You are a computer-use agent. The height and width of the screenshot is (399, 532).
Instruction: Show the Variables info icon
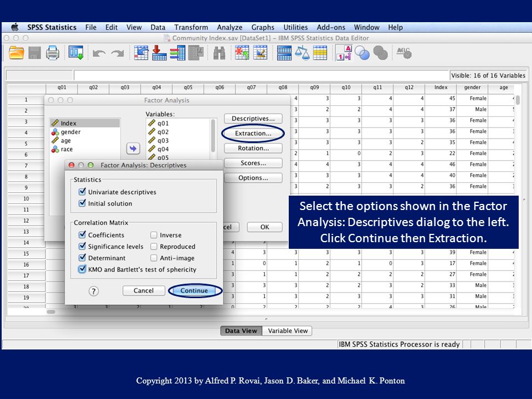(177, 53)
